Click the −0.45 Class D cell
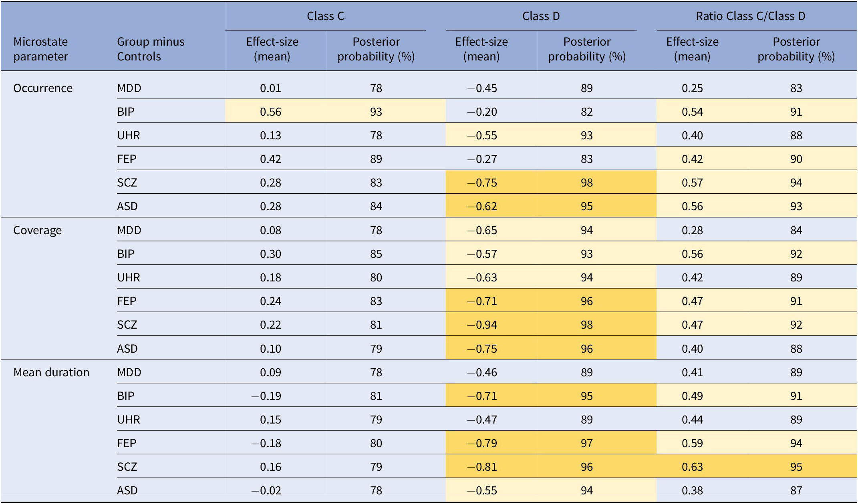 tap(482, 88)
